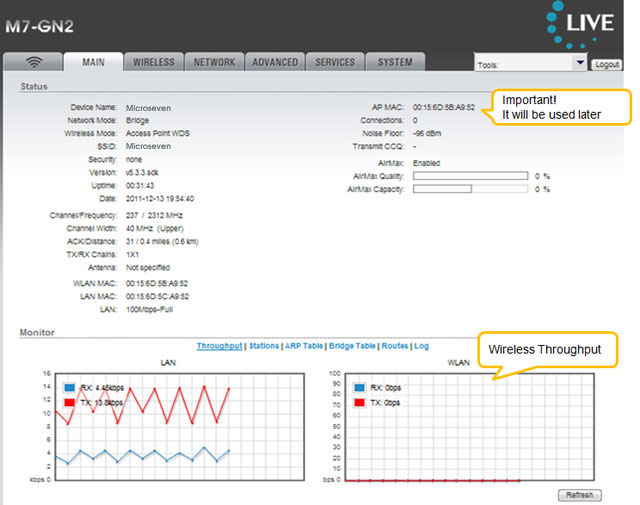Switch to the MAIN tab
This screenshot has height=505, width=640.
click(x=93, y=62)
